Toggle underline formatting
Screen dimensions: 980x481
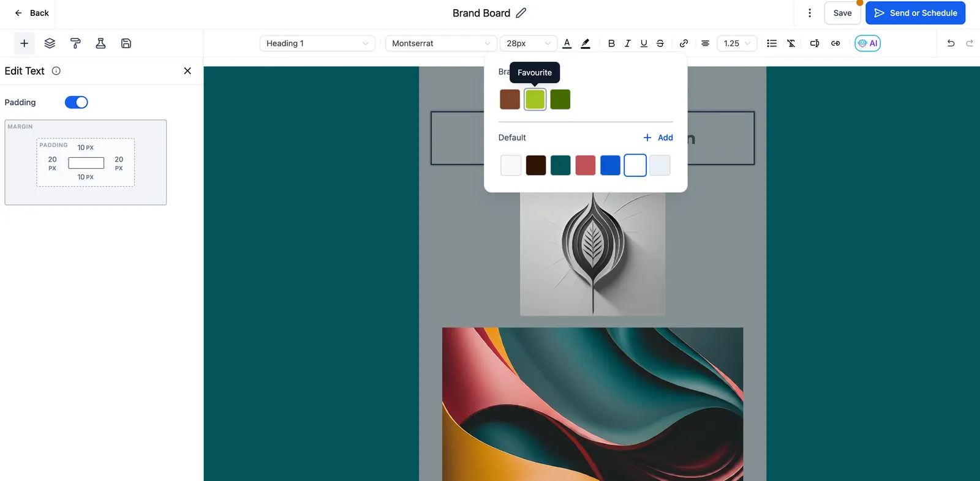point(644,43)
